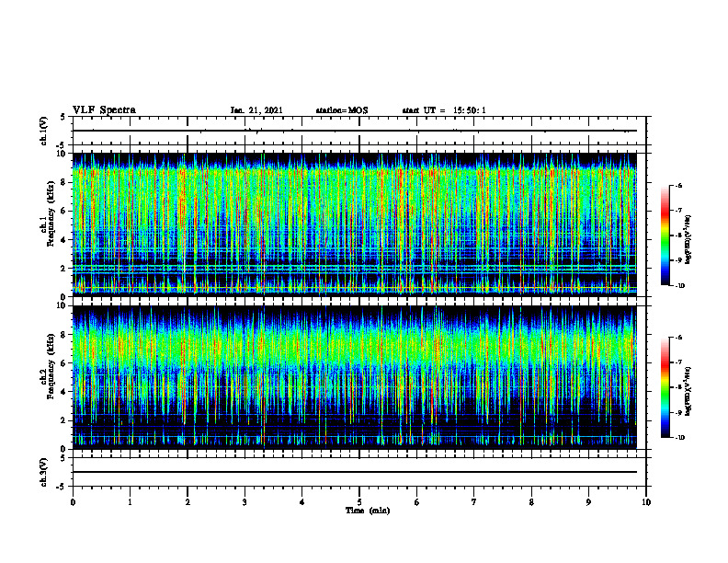Click '-8' label on the ch.2 color bar

pos(677,387)
